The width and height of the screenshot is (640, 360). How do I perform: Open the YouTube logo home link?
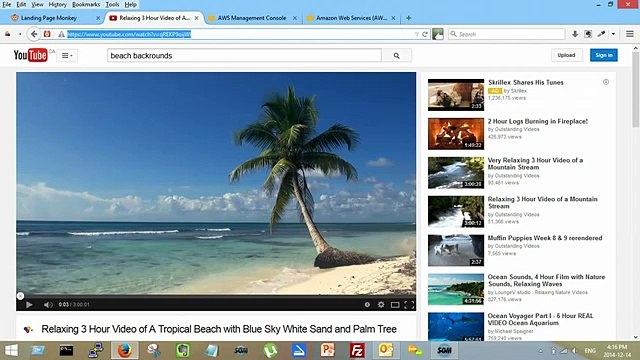coord(30,55)
